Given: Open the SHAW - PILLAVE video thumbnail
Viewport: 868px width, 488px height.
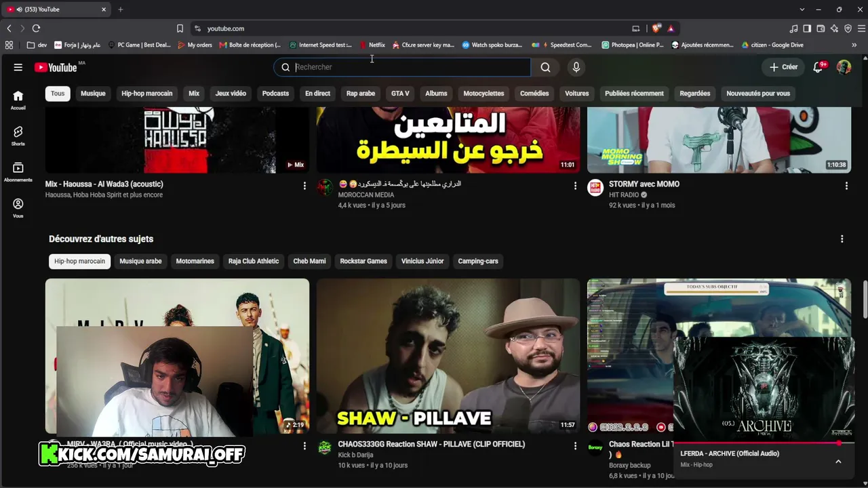Looking at the screenshot, I should tap(448, 356).
